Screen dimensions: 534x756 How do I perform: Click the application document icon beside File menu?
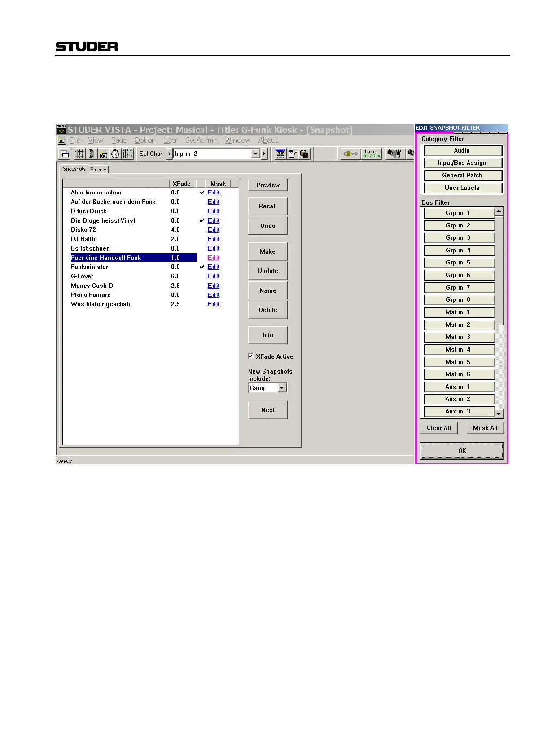62,141
